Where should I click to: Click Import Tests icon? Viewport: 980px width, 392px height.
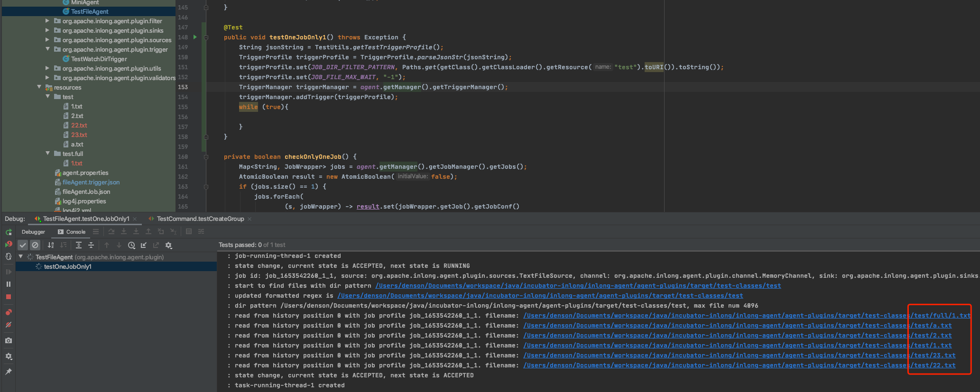click(x=144, y=245)
